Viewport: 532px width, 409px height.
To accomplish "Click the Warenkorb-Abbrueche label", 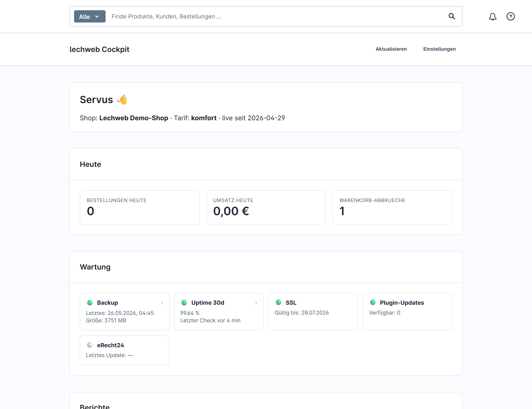I will 372,200.
